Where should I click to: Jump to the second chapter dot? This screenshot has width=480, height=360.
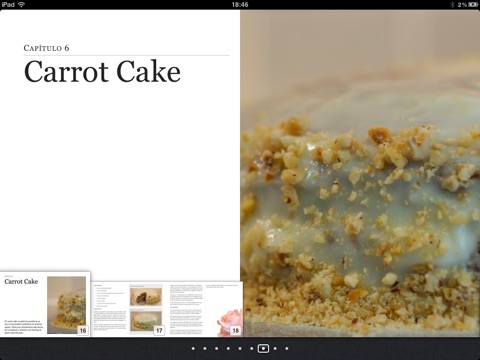(205, 348)
